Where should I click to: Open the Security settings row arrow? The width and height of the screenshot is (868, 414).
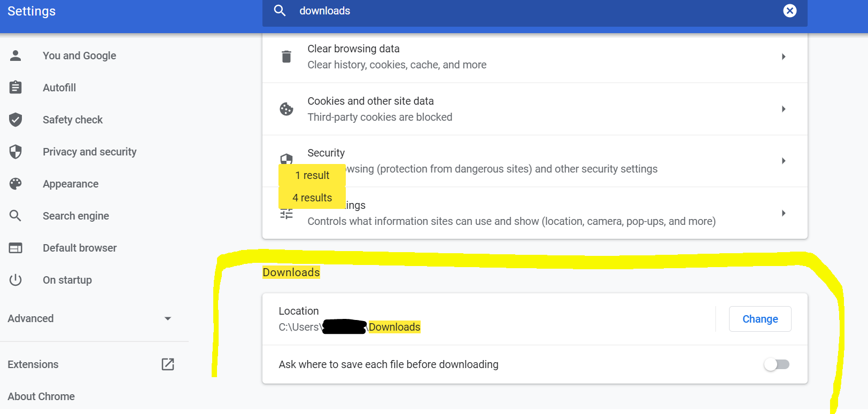(x=784, y=161)
